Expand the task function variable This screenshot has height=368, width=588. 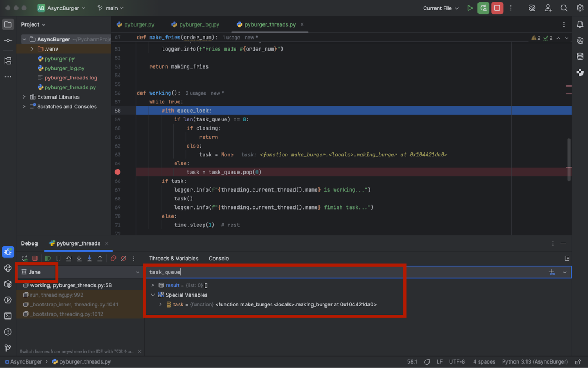(x=161, y=305)
